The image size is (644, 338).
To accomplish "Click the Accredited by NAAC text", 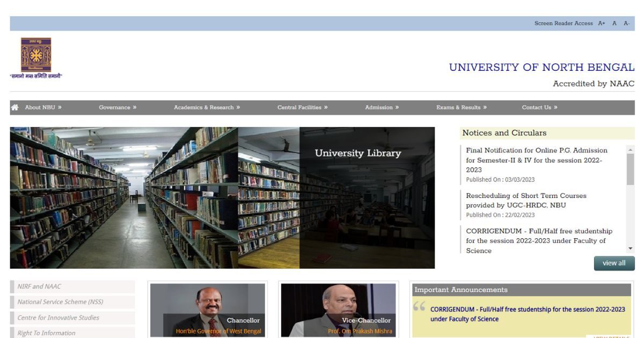I will [594, 84].
